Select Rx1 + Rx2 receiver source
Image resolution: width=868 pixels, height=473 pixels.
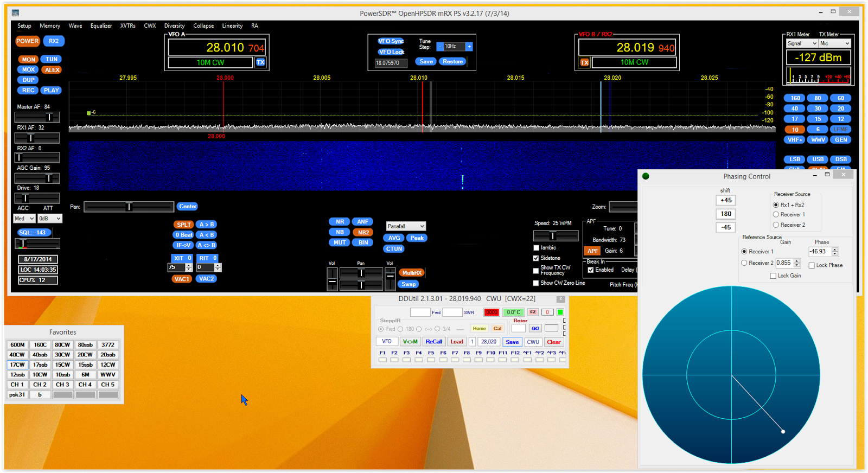[x=776, y=205]
